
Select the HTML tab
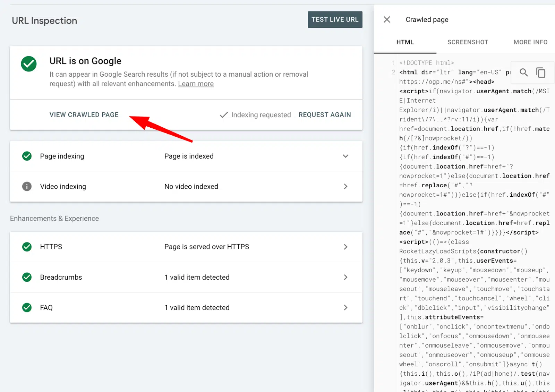405,42
